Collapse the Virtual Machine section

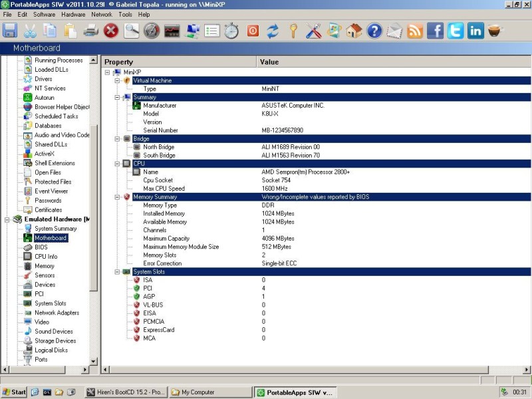tap(118, 80)
